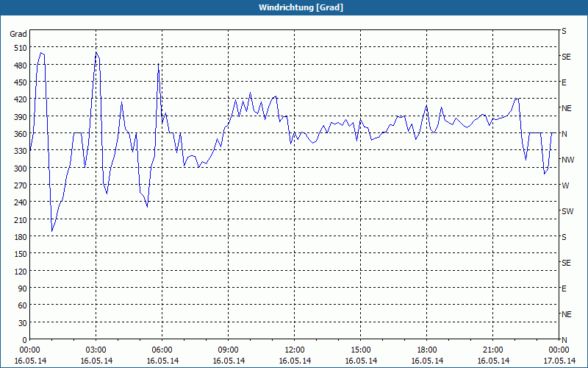Select the 210 y-axis value
The height and width of the screenshot is (368, 588).
click(x=21, y=219)
